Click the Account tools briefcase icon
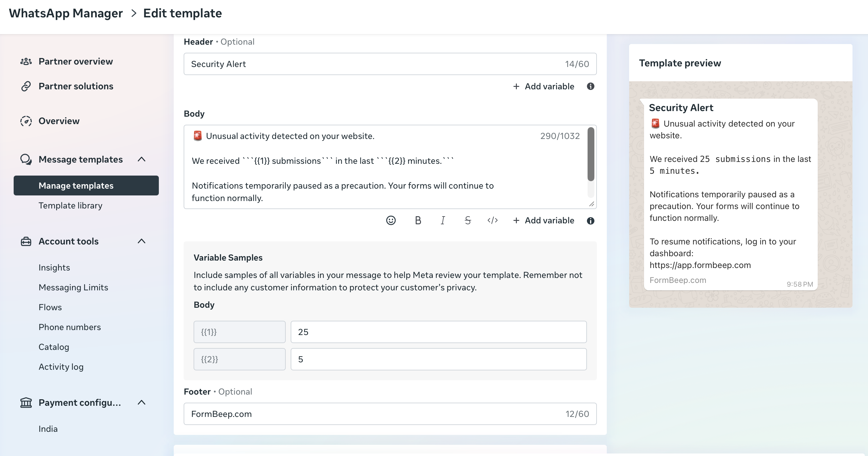Image resolution: width=868 pixels, height=456 pixels. 26,241
